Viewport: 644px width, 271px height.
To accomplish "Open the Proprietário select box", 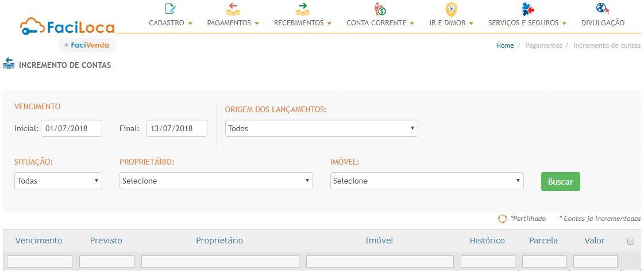I will (216, 181).
